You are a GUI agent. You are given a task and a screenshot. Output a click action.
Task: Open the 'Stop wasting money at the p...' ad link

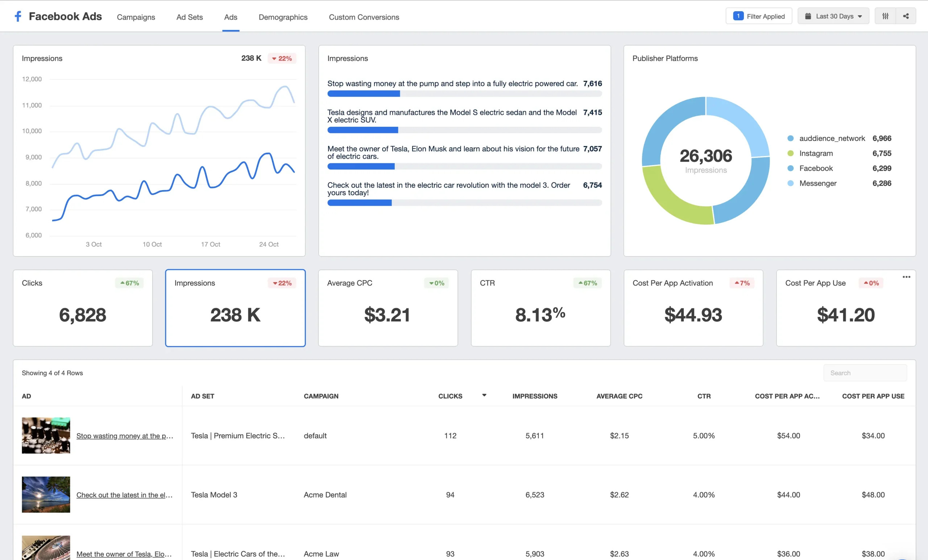125,435
